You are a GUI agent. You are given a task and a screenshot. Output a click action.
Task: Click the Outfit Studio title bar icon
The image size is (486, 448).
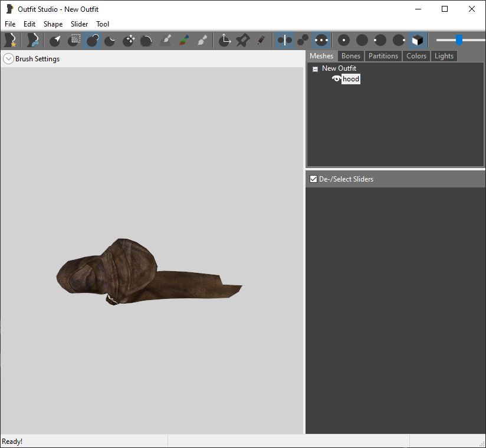click(10, 9)
